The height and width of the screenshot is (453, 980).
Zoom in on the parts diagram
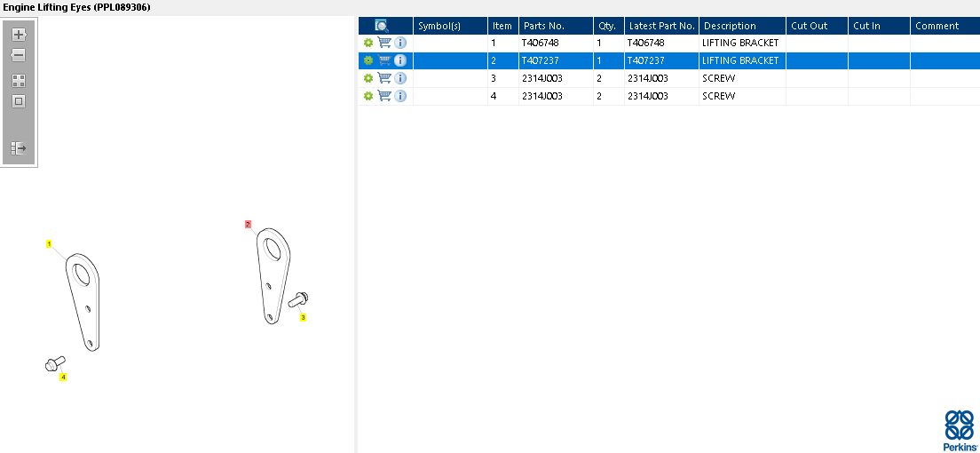[19, 35]
